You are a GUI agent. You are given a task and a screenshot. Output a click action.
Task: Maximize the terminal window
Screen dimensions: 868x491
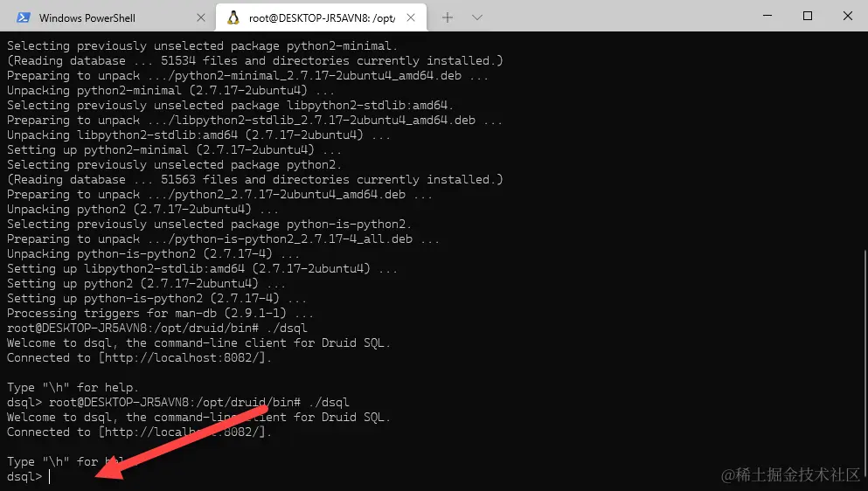(808, 16)
